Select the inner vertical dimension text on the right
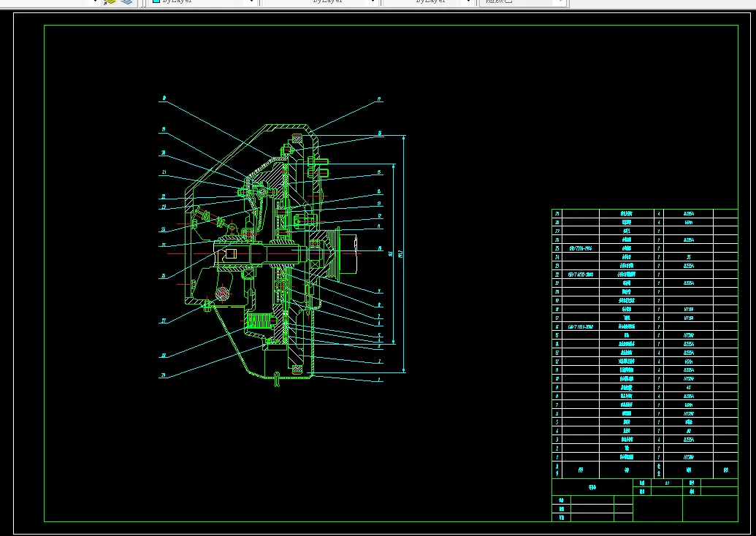 [x=391, y=253]
